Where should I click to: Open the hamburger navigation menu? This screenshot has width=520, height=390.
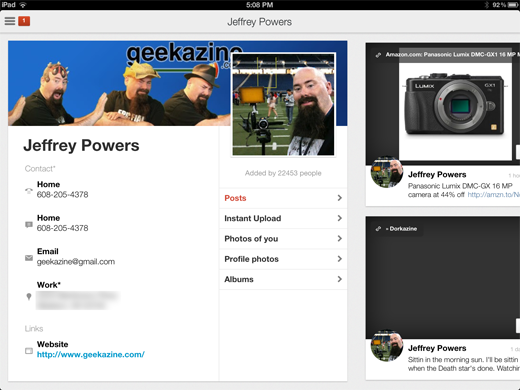point(10,21)
